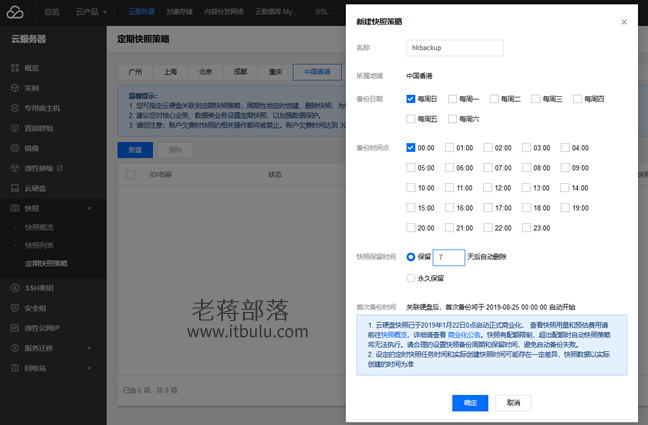Open 云服务器 in the top navigation
The image size is (648, 425).
coord(141,12)
